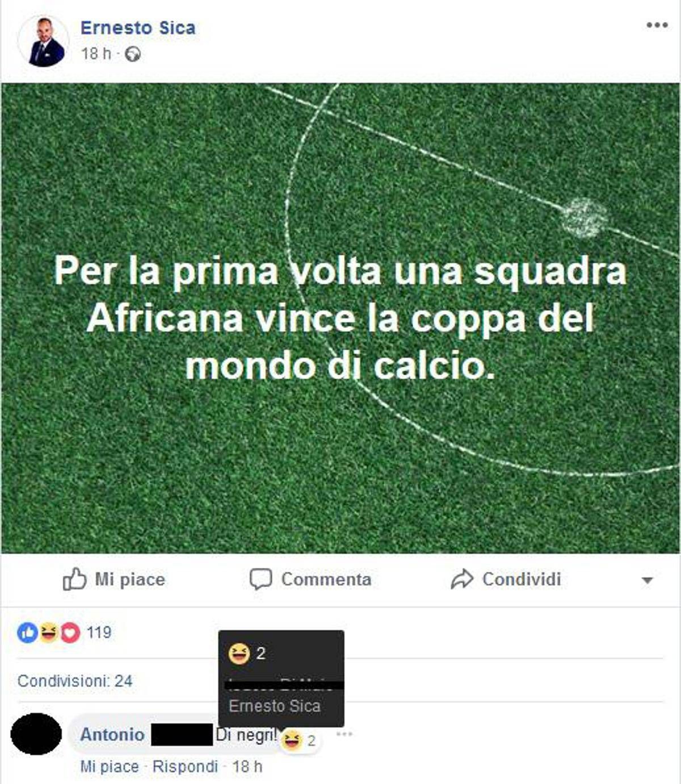Click the Condividi share arrow icon
The height and width of the screenshot is (784, 681).
pos(462,580)
